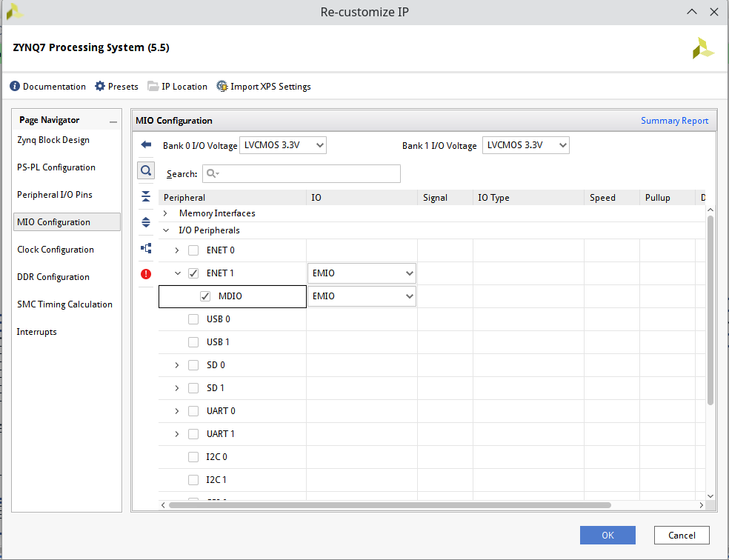Click the IO Type column header
This screenshot has height=560, width=729.
tap(528, 198)
